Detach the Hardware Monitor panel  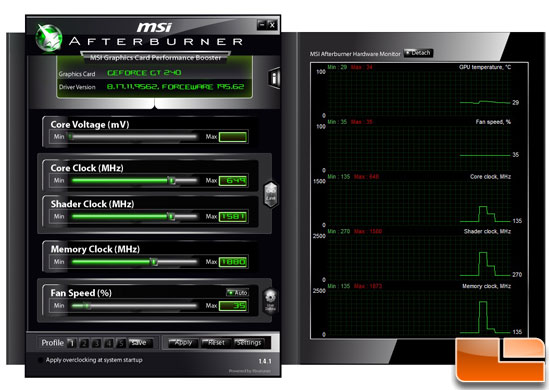[418, 53]
